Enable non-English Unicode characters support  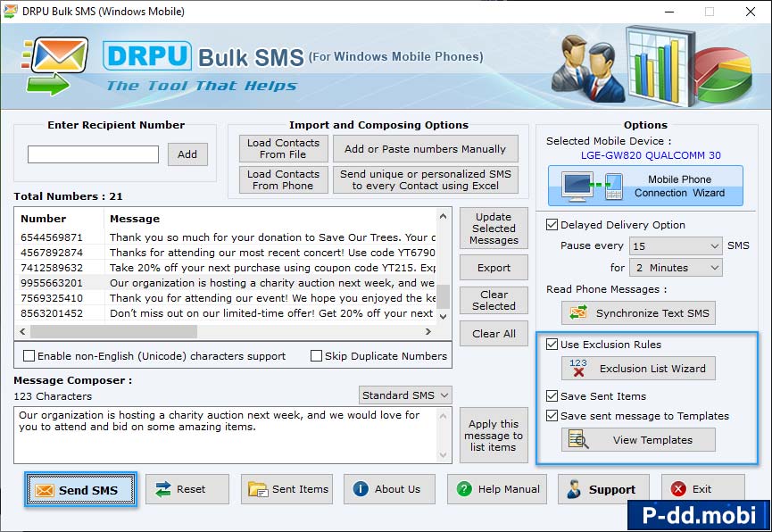pos(29,355)
